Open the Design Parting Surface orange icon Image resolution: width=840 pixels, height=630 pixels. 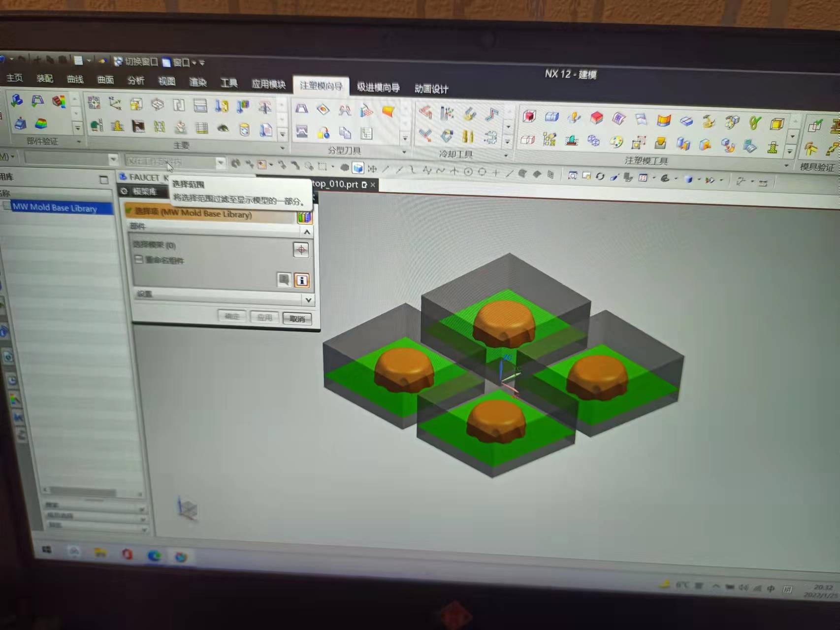[388, 112]
